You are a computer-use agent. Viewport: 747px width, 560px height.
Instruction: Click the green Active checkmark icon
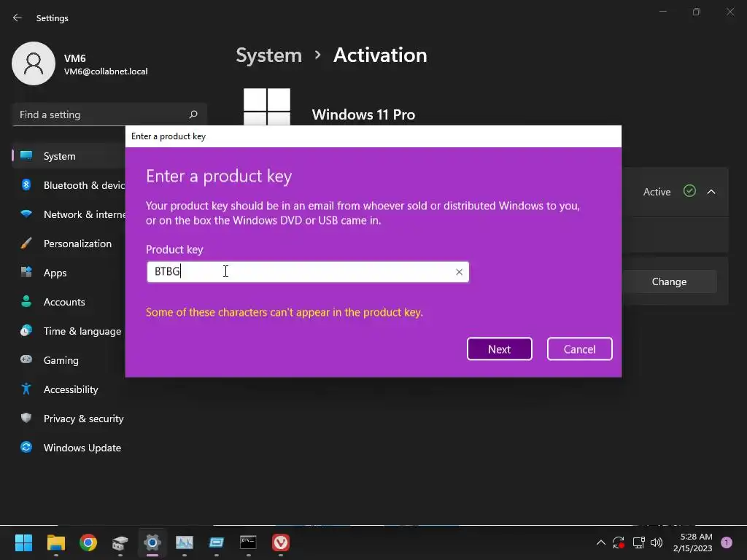click(689, 191)
